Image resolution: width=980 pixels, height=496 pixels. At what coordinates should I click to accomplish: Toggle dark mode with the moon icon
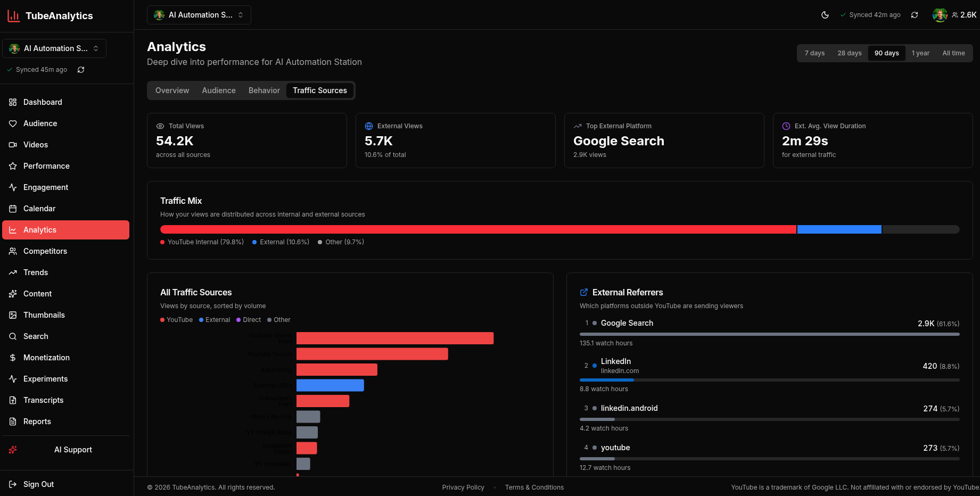click(825, 15)
